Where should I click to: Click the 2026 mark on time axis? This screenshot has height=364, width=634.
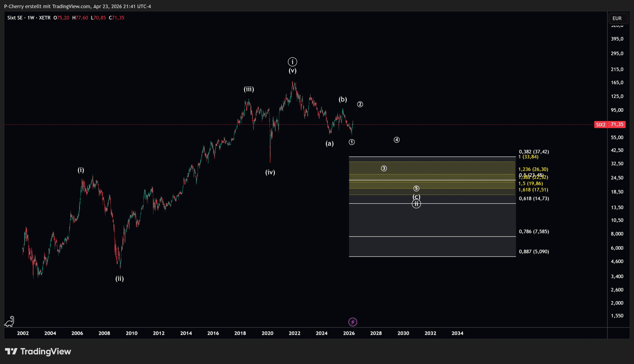point(349,333)
